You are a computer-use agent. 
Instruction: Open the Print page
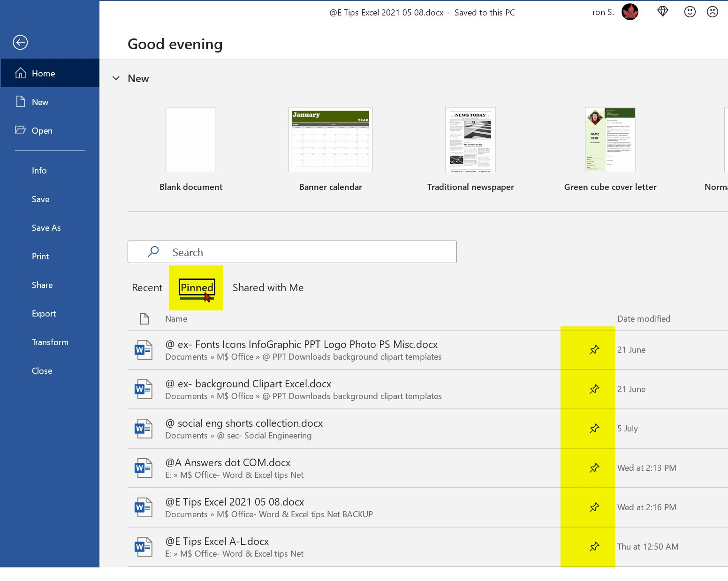coord(50,256)
